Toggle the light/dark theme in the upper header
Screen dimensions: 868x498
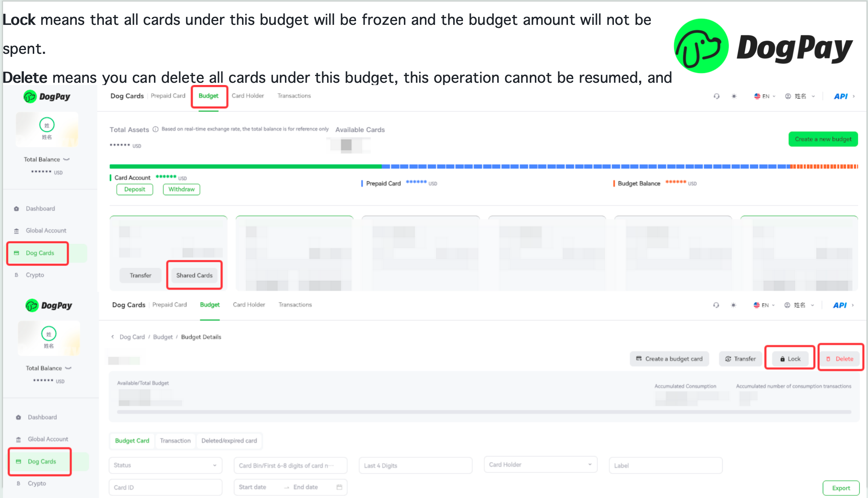point(734,96)
